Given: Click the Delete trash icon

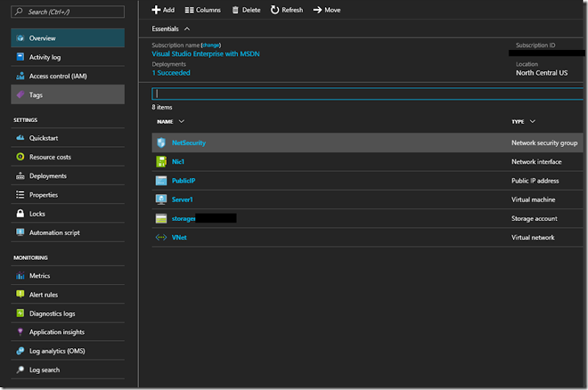Looking at the screenshot, I should coord(235,10).
